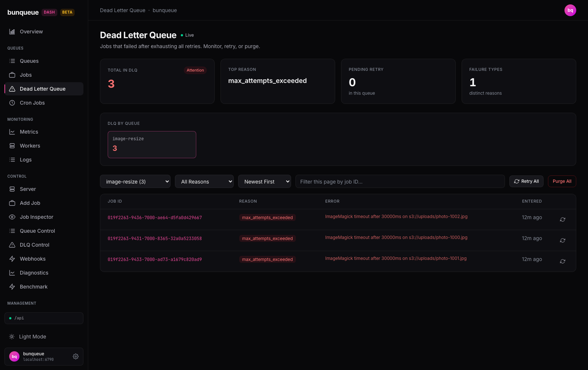Click the Metrics chart icon
This screenshot has height=370, width=588.
click(x=12, y=132)
